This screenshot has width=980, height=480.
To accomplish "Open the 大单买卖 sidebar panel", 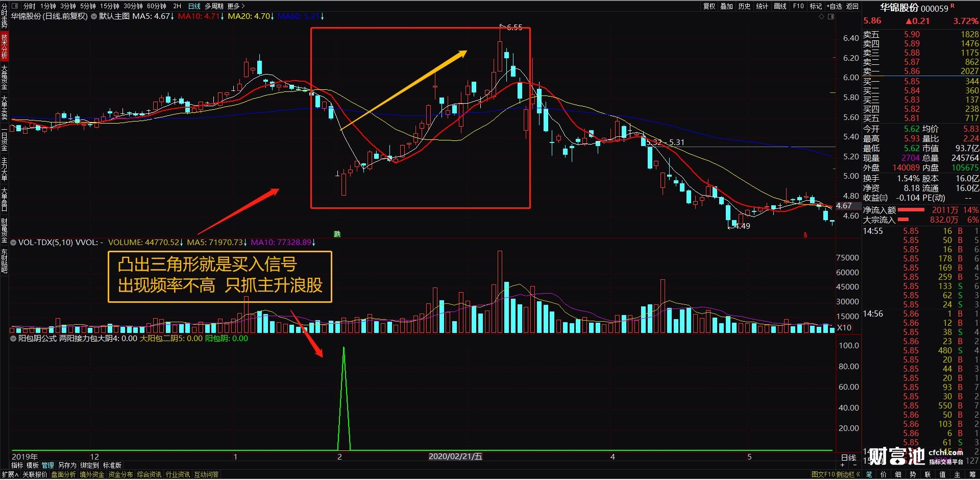I will click(x=4, y=108).
